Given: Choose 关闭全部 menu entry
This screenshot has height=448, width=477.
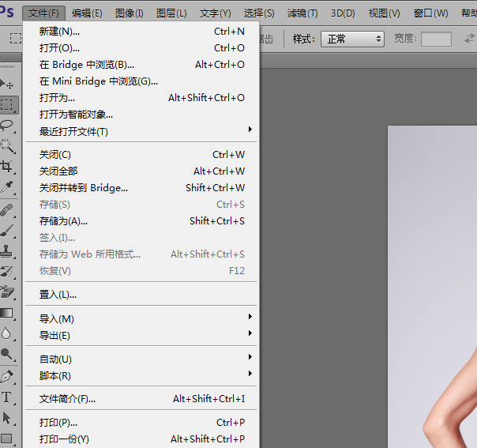Looking at the screenshot, I should (x=141, y=171).
